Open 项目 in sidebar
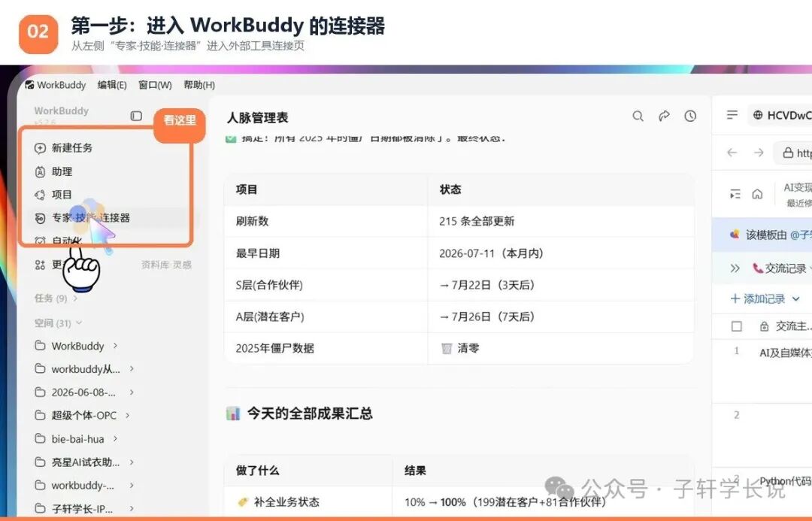The image size is (812, 521). [62, 195]
